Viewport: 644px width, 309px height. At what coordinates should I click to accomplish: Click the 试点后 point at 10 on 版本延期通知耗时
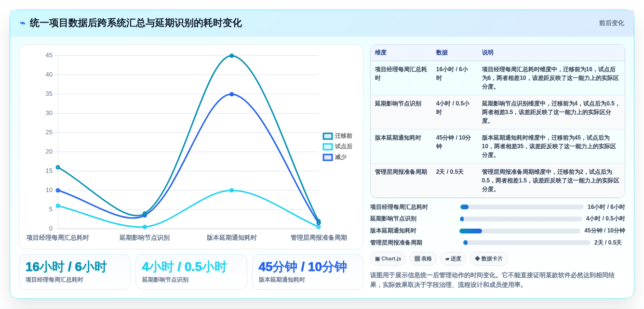pyautogui.click(x=232, y=191)
